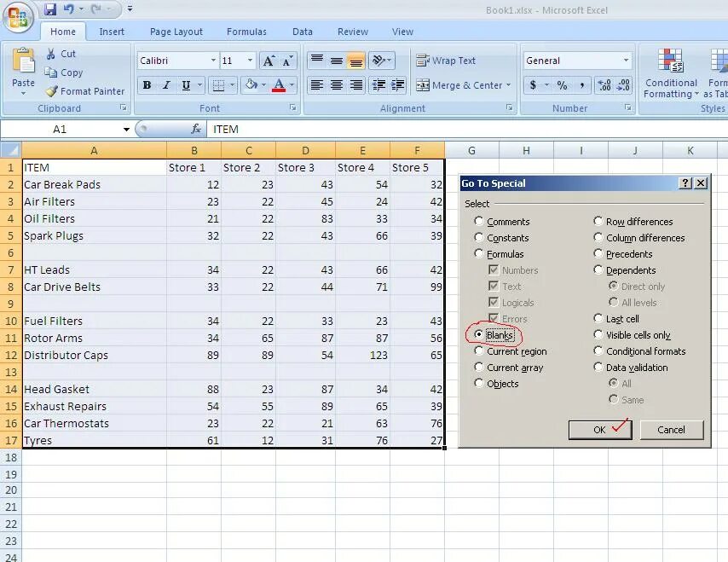The width and height of the screenshot is (728, 562).
Task: Expand the Name Box dropdown arrow
Action: 126,129
